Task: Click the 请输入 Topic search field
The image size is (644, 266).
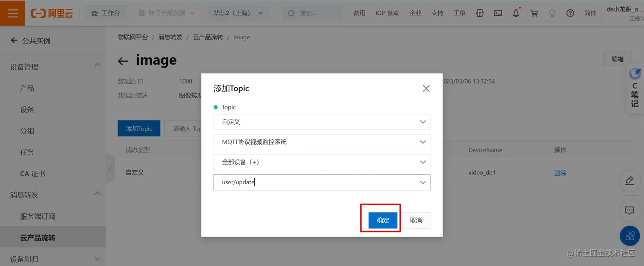Action: pyautogui.click(x=183, y=129)
